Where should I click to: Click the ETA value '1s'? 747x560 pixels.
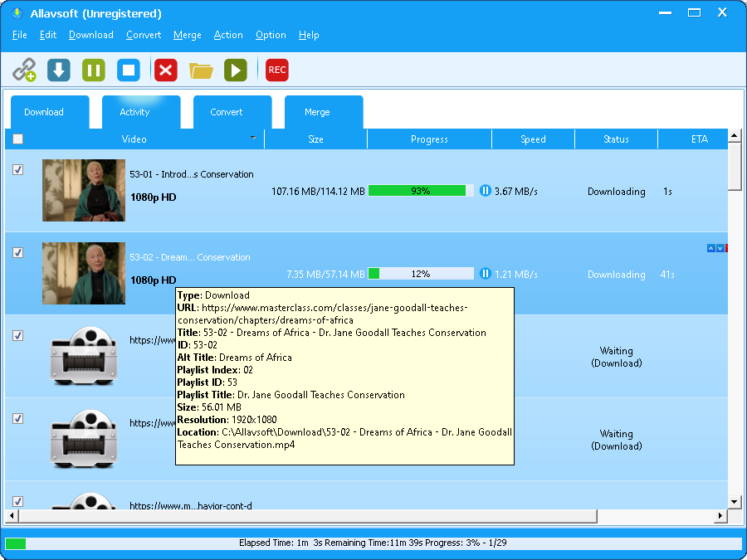click(667, 192)
